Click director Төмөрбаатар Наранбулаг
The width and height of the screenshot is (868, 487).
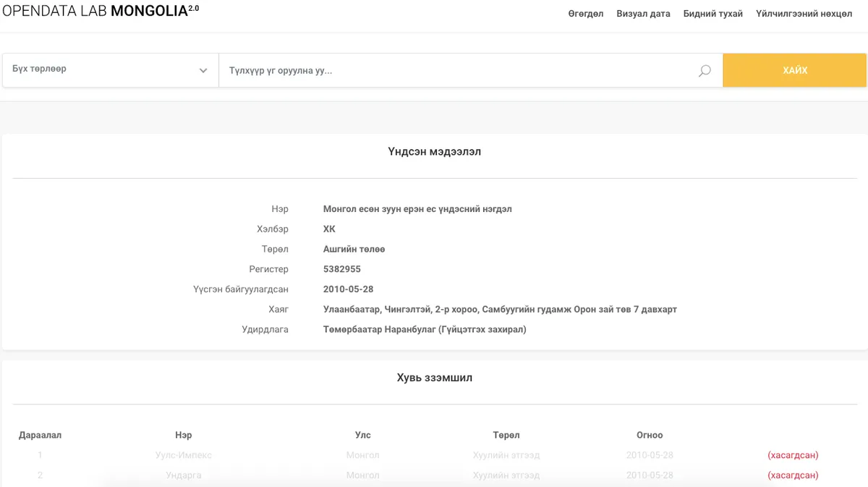tap(425, 330)
